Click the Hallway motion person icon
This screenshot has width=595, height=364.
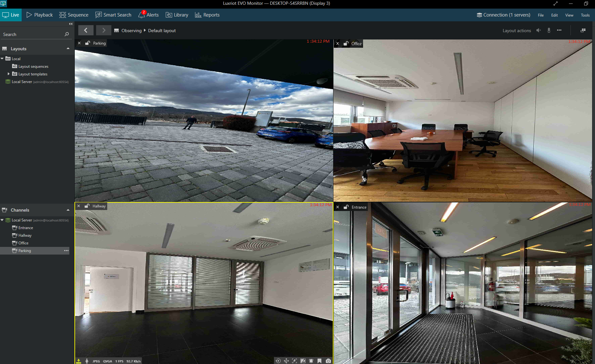(87, 361)
